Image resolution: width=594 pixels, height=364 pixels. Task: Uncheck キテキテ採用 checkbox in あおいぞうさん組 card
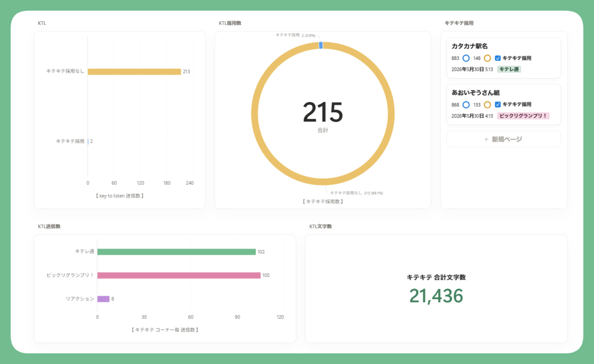[x=498, y=105]
